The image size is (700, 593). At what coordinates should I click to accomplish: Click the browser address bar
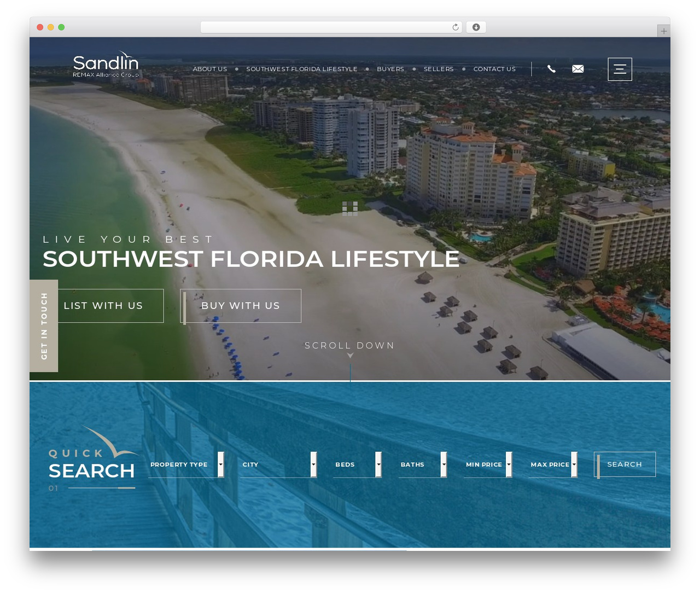(x=331, y=27)
